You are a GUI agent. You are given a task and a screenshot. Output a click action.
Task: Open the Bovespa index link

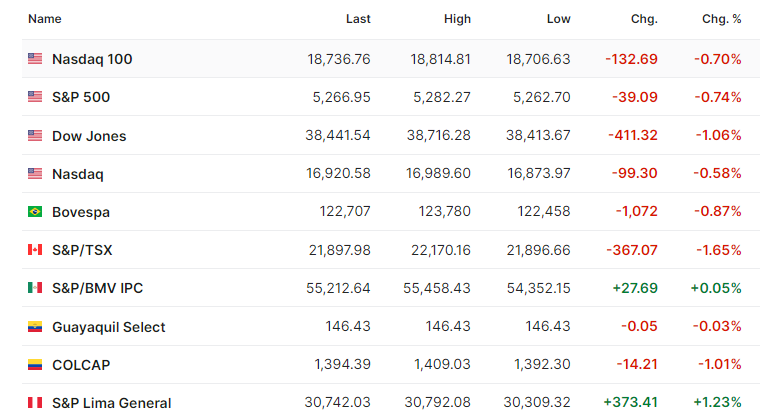pyautogui.click(x=81, y=212)
